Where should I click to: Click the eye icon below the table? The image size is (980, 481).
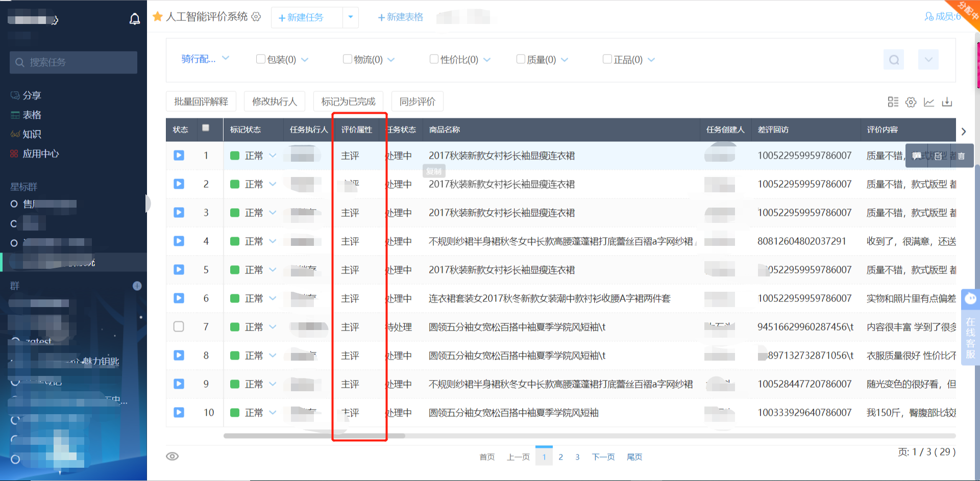pos(173,456)
